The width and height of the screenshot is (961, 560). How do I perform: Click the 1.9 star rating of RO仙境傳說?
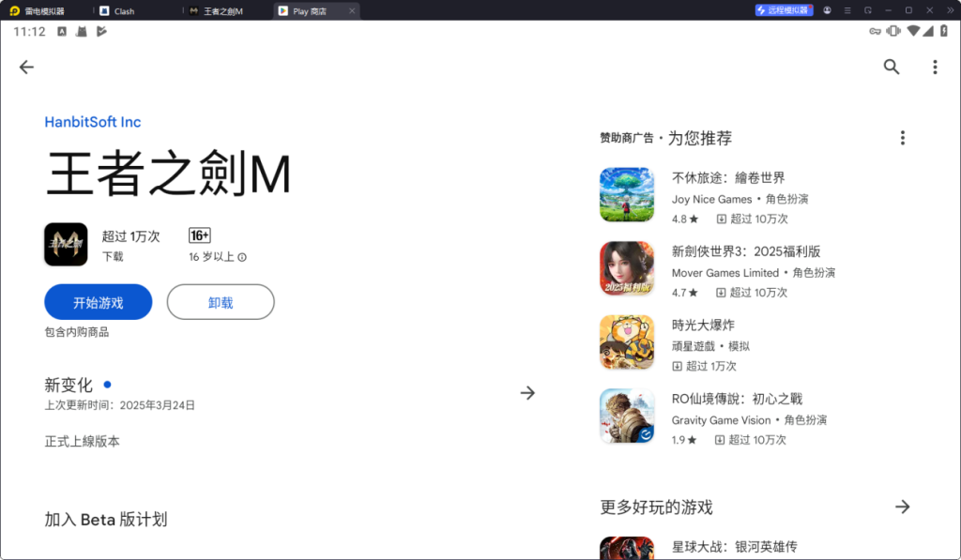coord(684,440)
